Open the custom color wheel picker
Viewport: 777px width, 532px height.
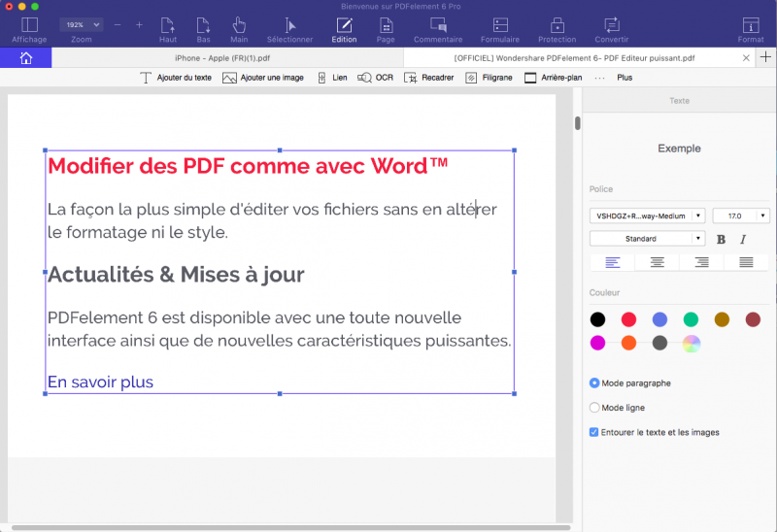[x=692, y=343]
